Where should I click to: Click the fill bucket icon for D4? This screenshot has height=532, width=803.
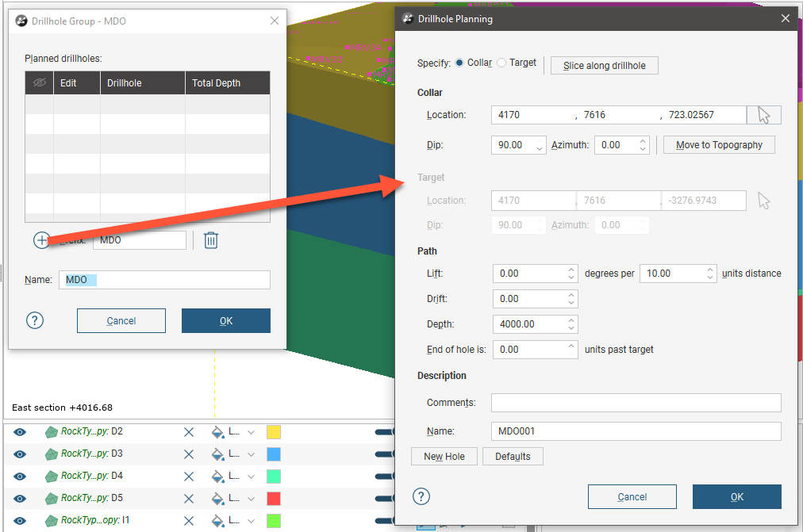[217, 477]
